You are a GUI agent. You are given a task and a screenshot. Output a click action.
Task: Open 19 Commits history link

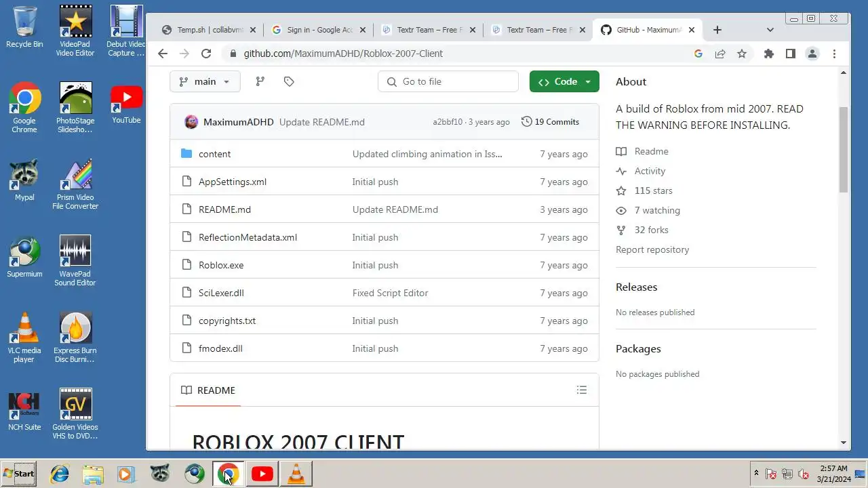(x=550, y=122)
